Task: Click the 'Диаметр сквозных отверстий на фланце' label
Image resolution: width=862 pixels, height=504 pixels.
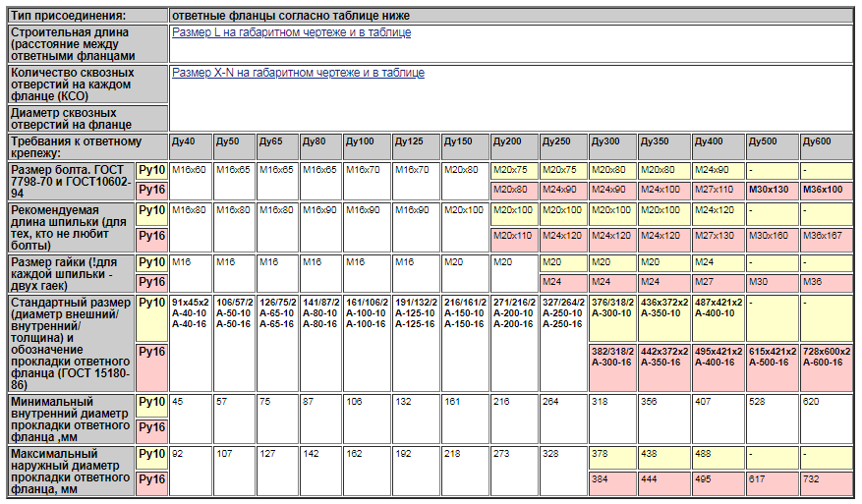Action: [87, 118]
